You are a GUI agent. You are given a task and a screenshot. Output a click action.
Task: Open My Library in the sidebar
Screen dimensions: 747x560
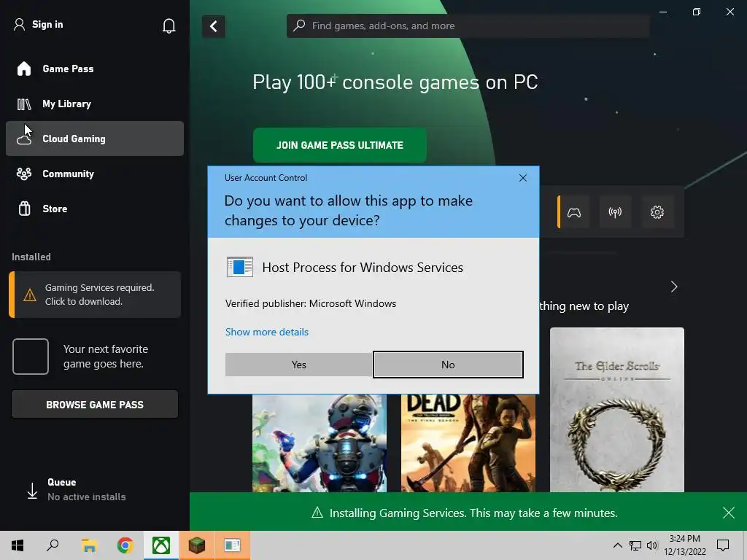pyautogui.click(x=95, y=104)
